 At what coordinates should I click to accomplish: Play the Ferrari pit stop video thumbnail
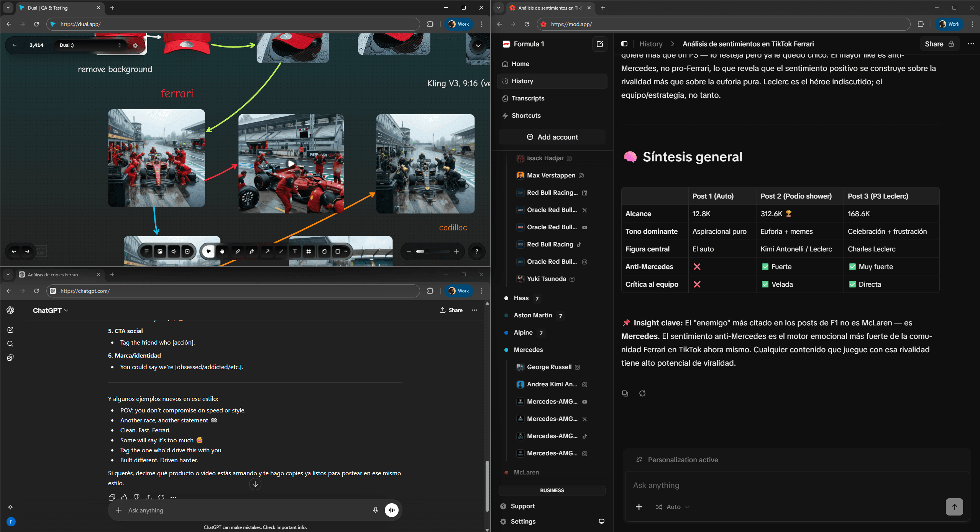tap(291, 164)
